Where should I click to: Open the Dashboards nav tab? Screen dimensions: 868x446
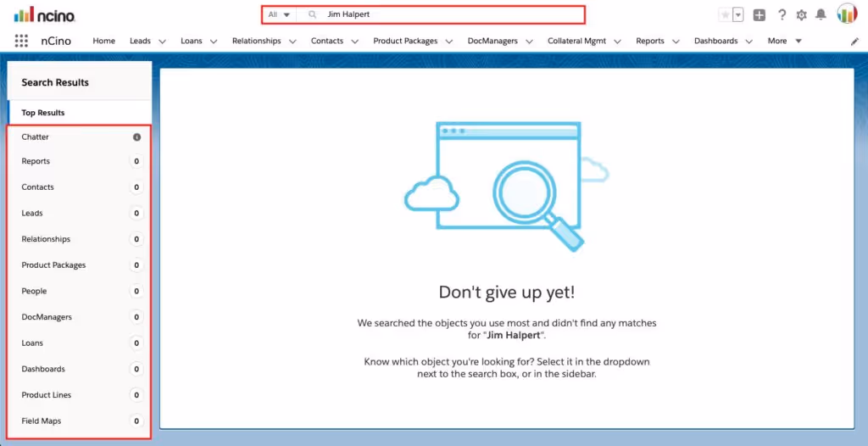(x=715, y=41)
